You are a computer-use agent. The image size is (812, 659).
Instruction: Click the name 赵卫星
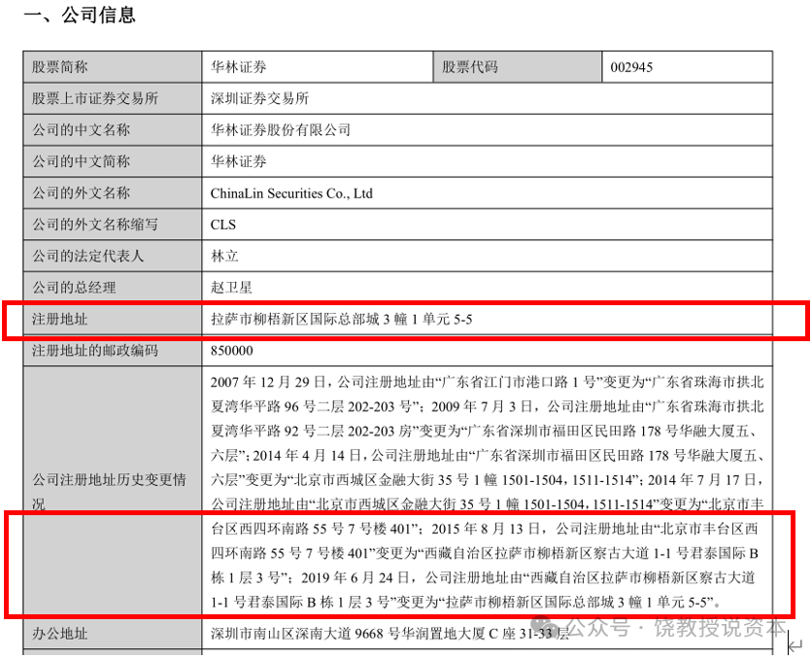231,288
